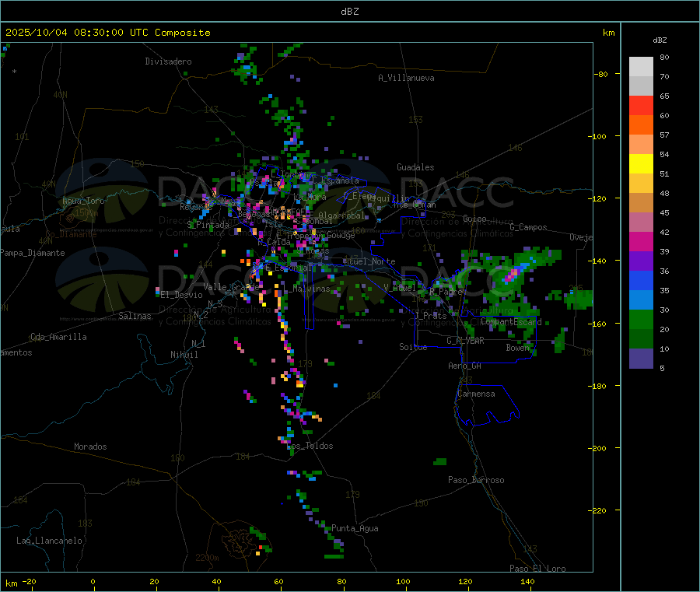Click the 48 dBZ tan legend swatch
Viewport: 700px width, 592px height.
pos(641,203)
